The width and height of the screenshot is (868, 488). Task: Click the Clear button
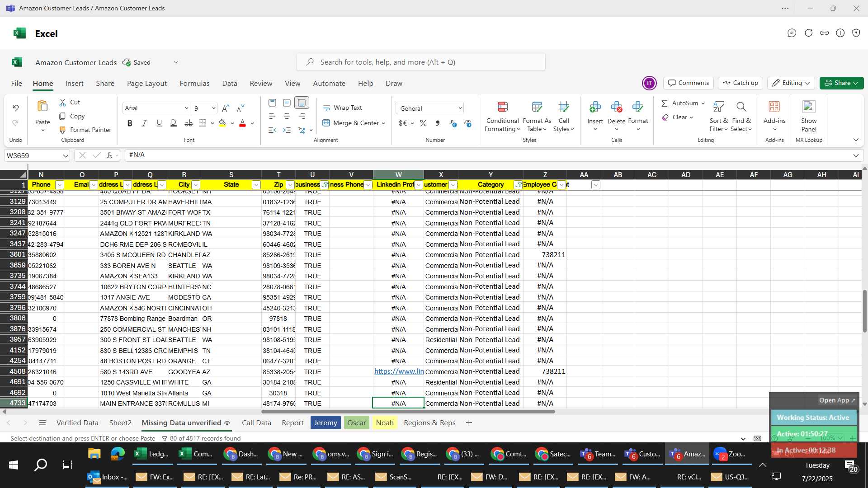click(x=677, y=117)
